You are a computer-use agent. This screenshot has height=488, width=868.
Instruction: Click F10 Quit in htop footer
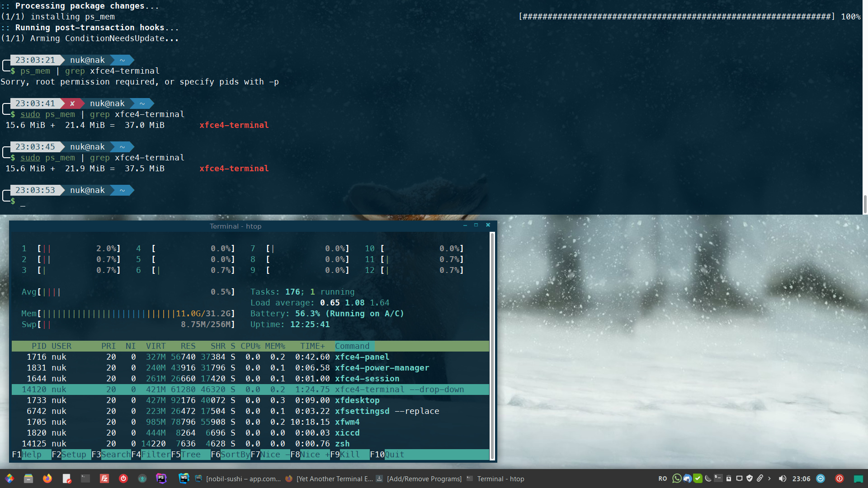click(x=387, y=455)
